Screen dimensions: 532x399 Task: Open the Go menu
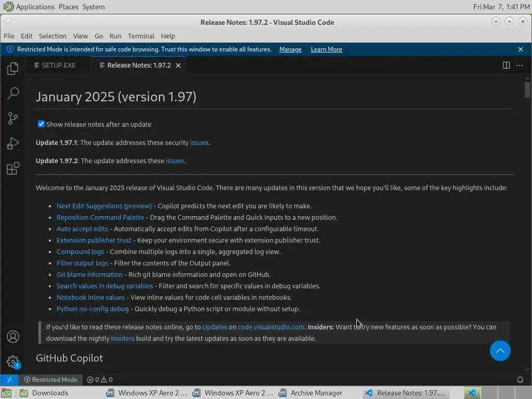(x=99, y=36)
